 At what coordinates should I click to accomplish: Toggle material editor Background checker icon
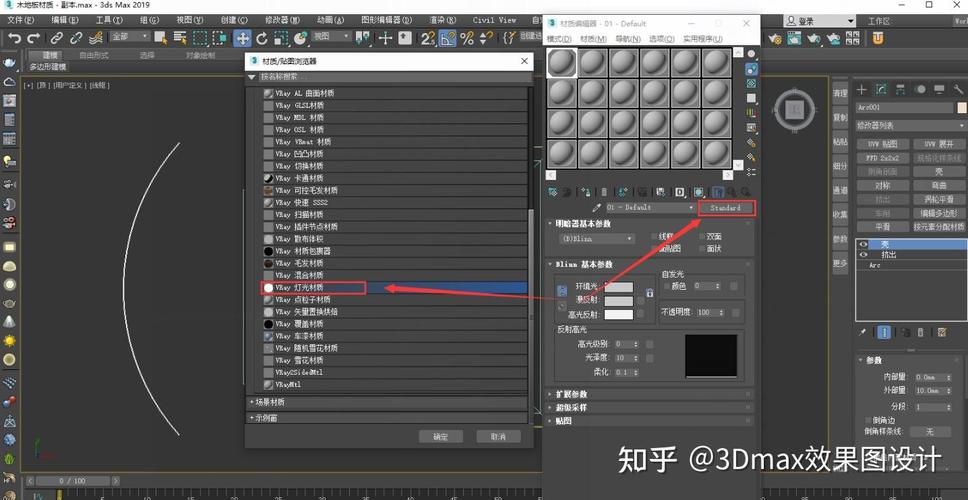coord(751,83)
